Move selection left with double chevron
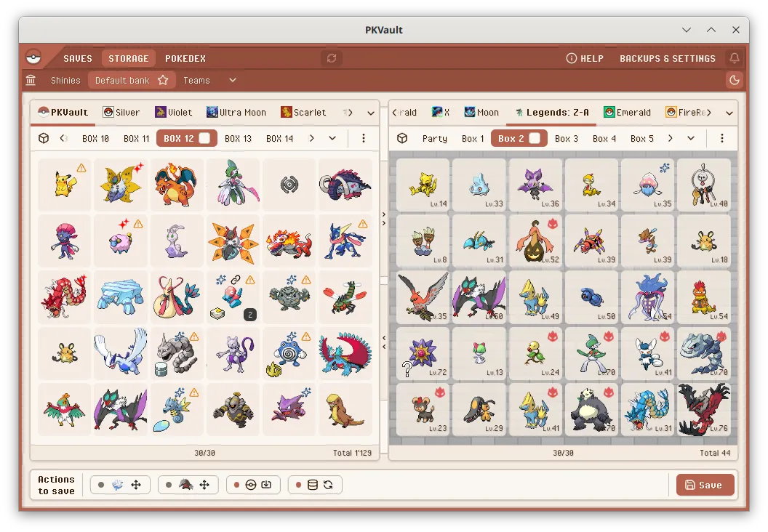The width and height of the screenshot is (768, 532). point(384,342)
